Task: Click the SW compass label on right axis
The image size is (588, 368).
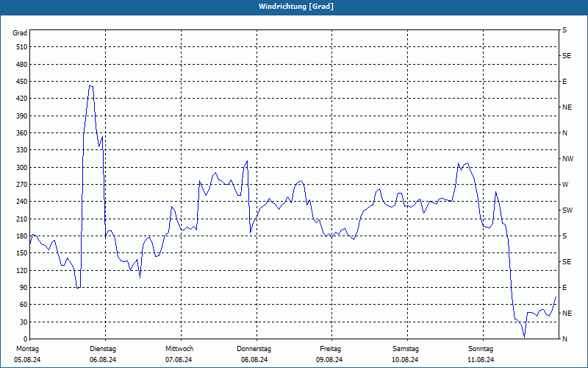Action: 567,210
